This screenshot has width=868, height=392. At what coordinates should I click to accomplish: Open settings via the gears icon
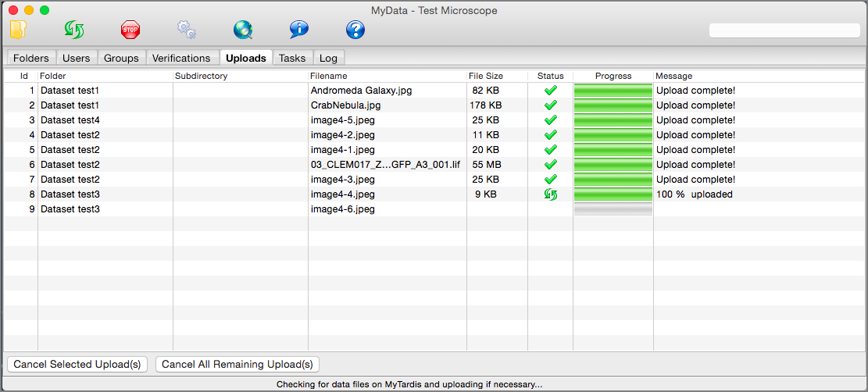point(187,30)
